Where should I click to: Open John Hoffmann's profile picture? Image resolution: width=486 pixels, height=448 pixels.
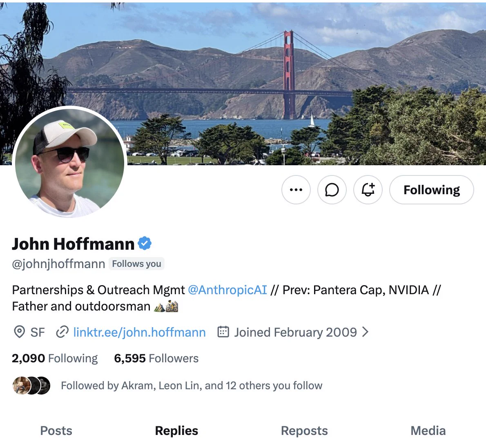(x=70, y=162)
